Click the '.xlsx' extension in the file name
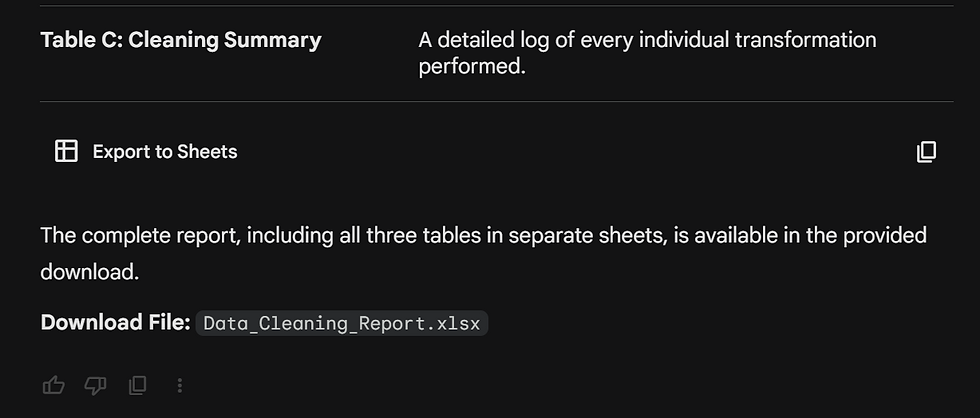980x418 pixels. tap(456, 323)
